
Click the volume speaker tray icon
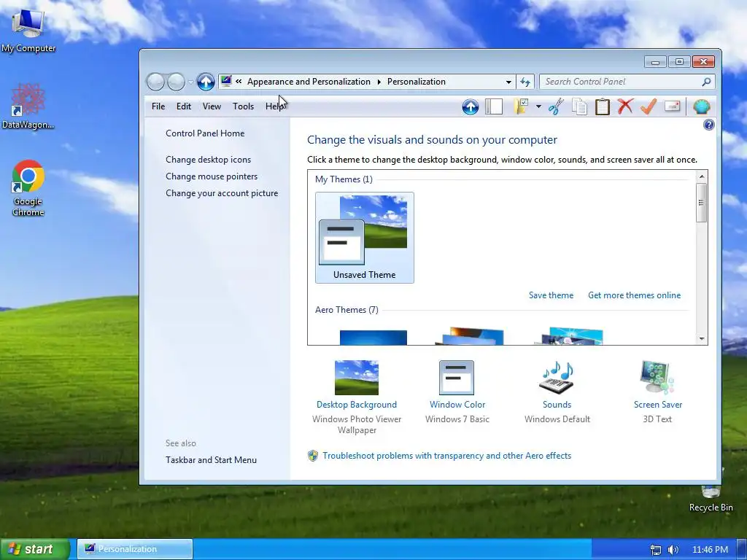(x=673, y=550)
